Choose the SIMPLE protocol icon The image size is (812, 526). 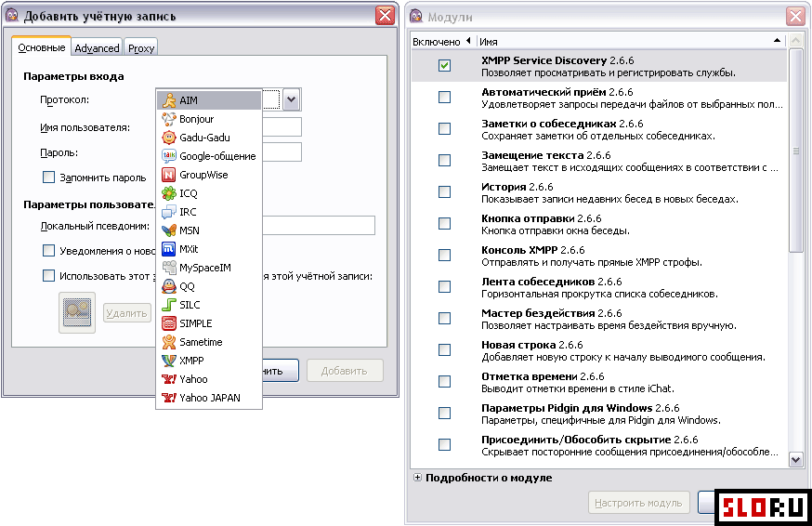[x=169, y=323]
